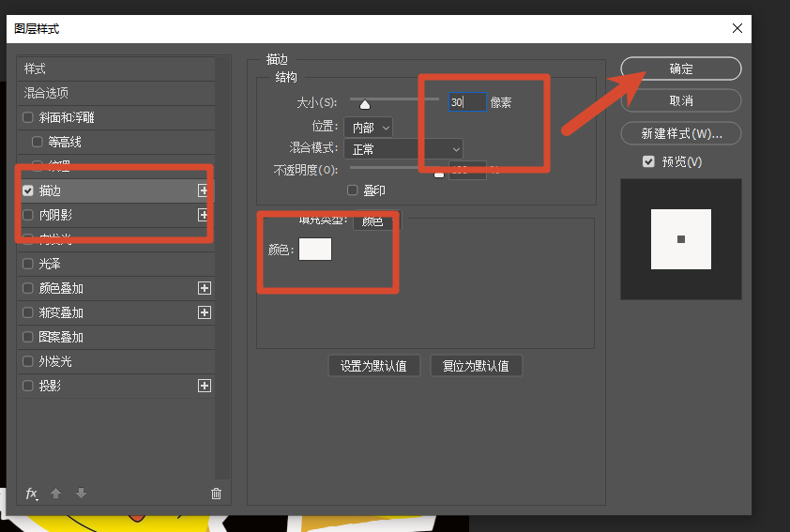
Task: Open the 位置 dropdown showing 内部
Action: [x=369, y=128]
